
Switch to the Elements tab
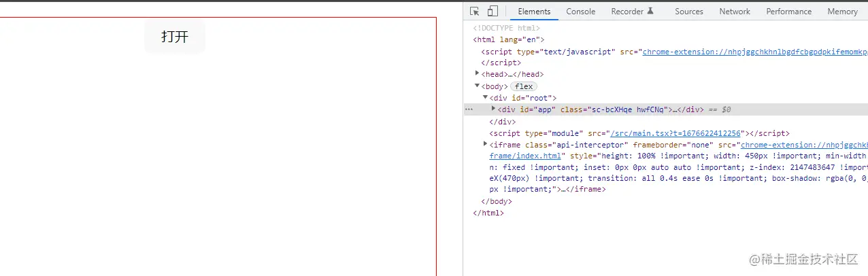pos(534,12)
